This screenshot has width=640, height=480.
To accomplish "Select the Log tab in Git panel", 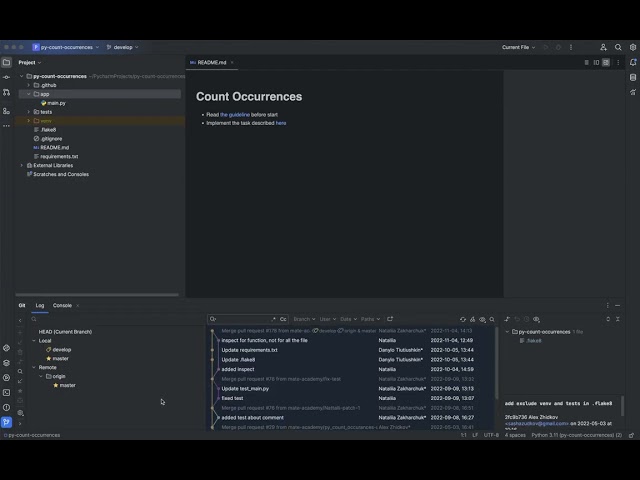I will [x=40, y=305].
